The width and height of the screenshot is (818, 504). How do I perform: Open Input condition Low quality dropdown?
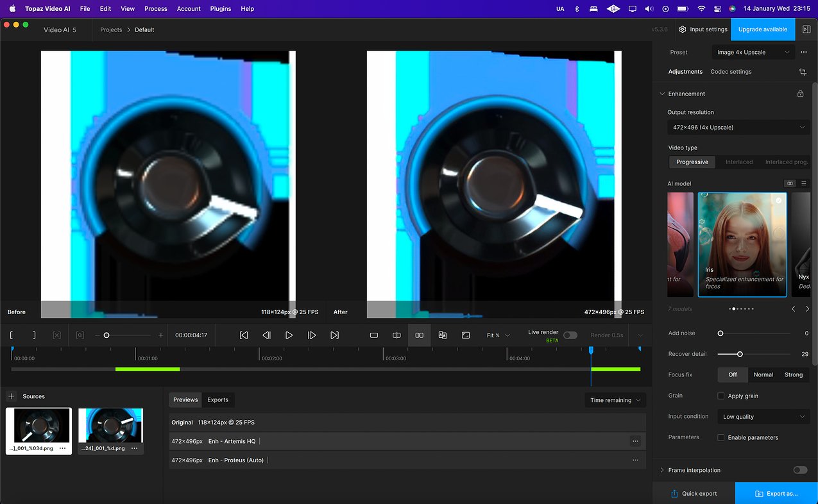[763, 417]
